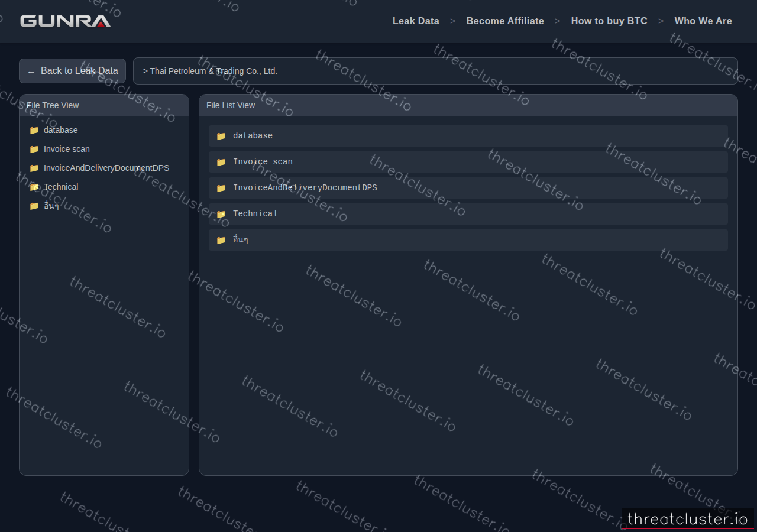Viewport: 757px width, 532px height.
Task: Click Invoice scan folder icon in tree view
Action: [34, 149]
